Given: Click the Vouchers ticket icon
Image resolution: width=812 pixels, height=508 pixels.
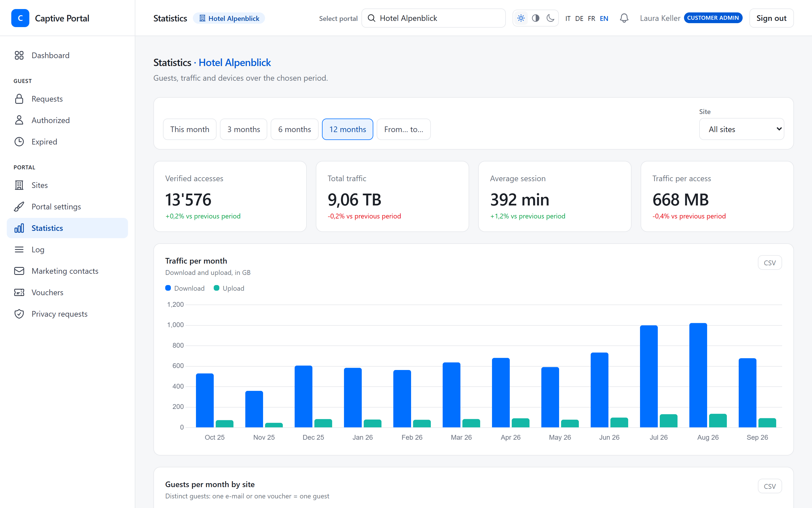Looking at the screenshot, I should [19, 293].
